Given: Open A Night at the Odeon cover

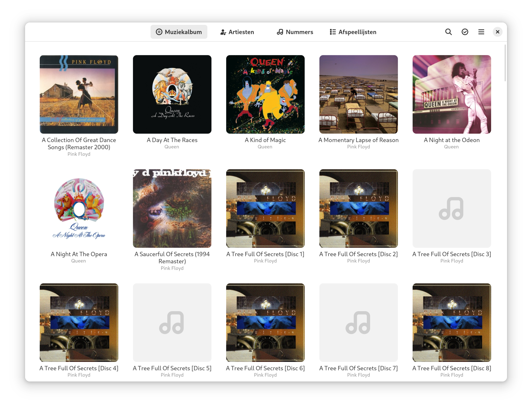Looking at the screenshot, I should pyautogui.click(x=451, y=94).
